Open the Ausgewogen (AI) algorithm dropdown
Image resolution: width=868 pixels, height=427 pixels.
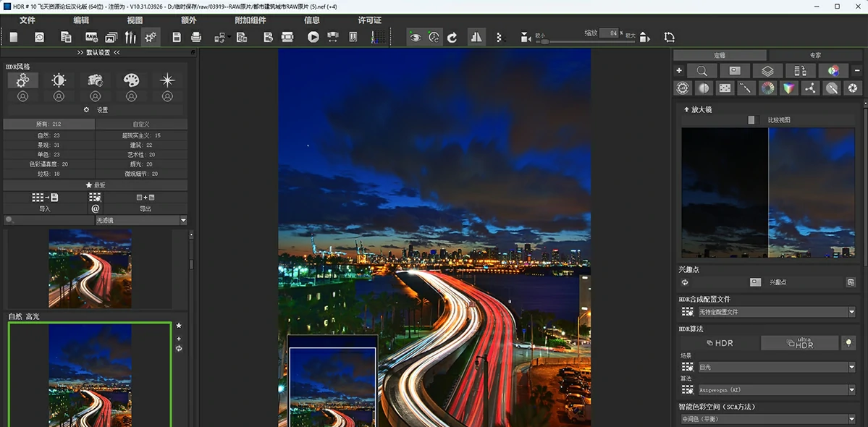(776, 390)
